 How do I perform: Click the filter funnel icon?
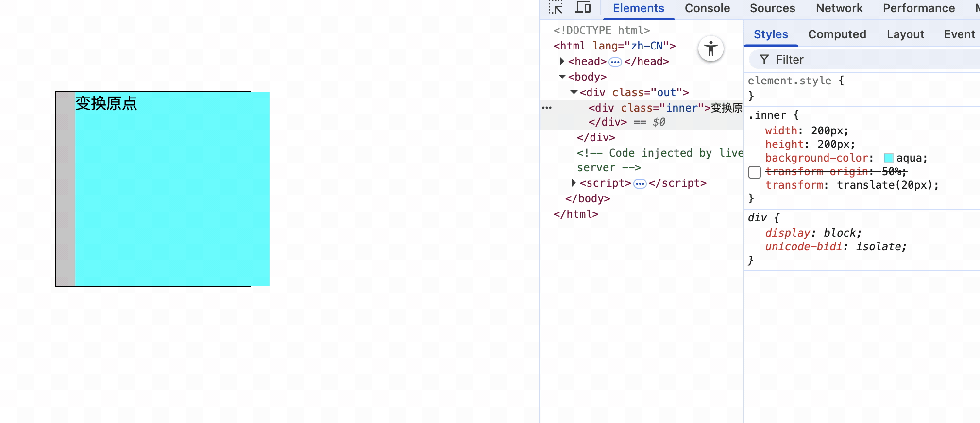764,59
